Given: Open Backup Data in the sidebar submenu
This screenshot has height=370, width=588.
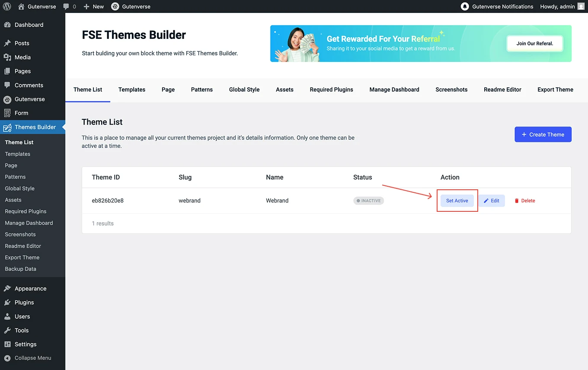Looking at the screenshot, I should [x=20, y=269].
